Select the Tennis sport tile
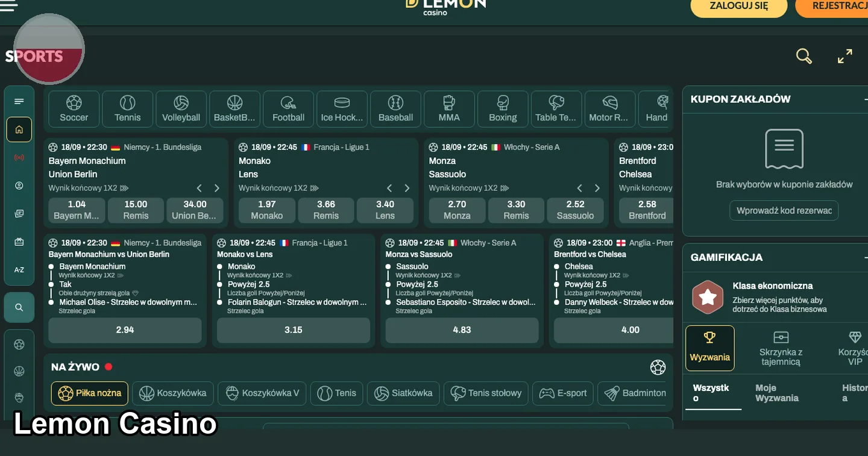The width and height of the screenshot is (868, 456). pos(128,109)
